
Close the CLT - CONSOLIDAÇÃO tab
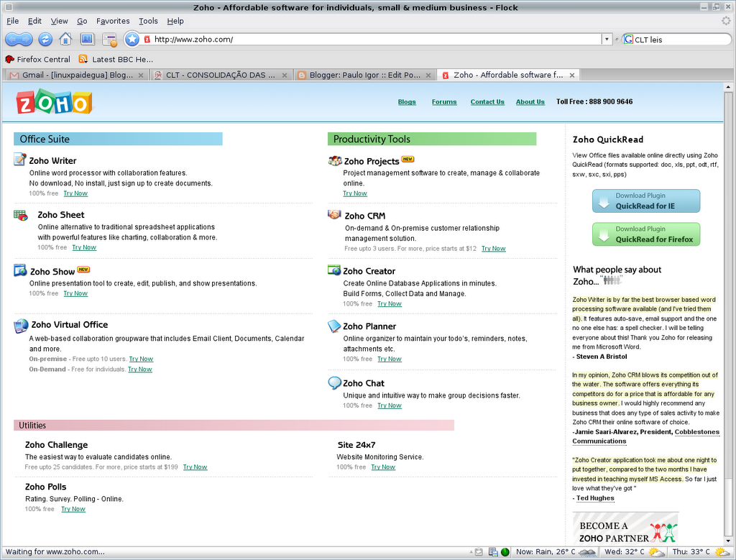pos(285,75)
